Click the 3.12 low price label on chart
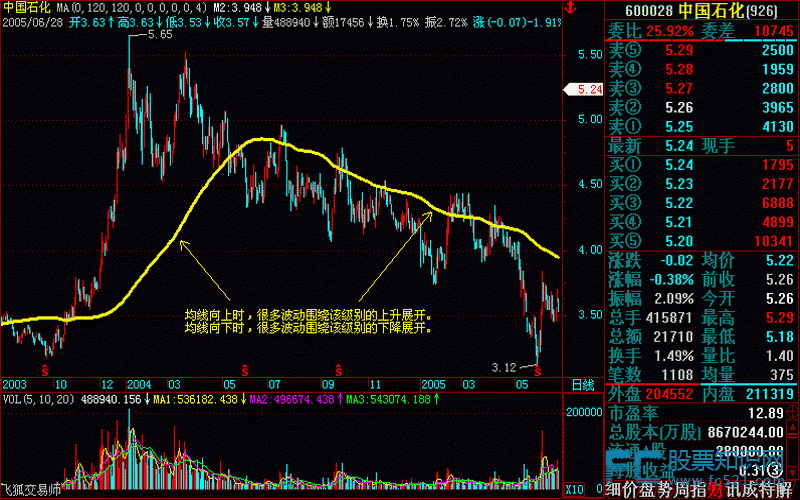This screenshot has height=500, width=800. 504,367
